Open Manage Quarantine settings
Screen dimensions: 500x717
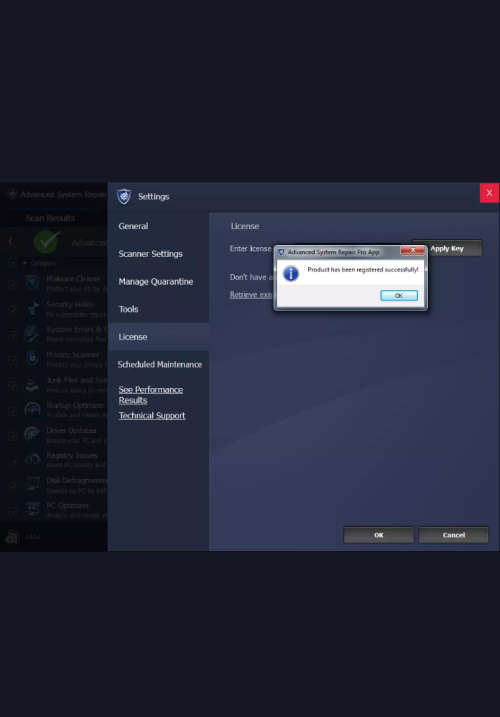(156, 282)
